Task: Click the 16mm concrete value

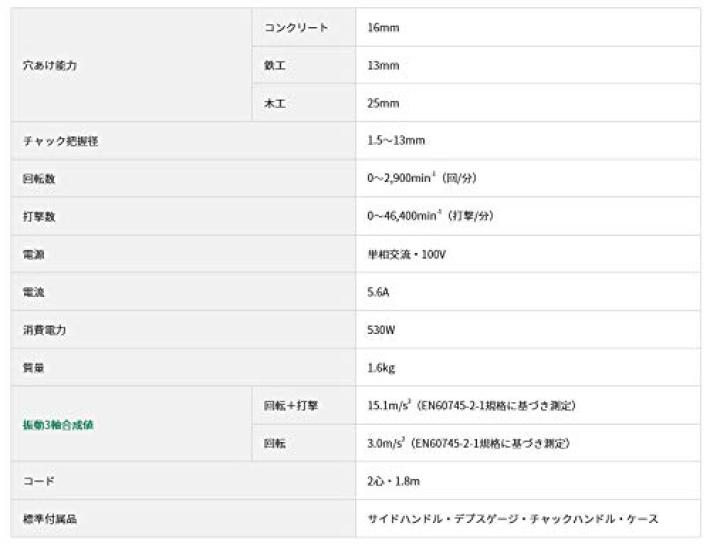Action: tap(383, 28)
